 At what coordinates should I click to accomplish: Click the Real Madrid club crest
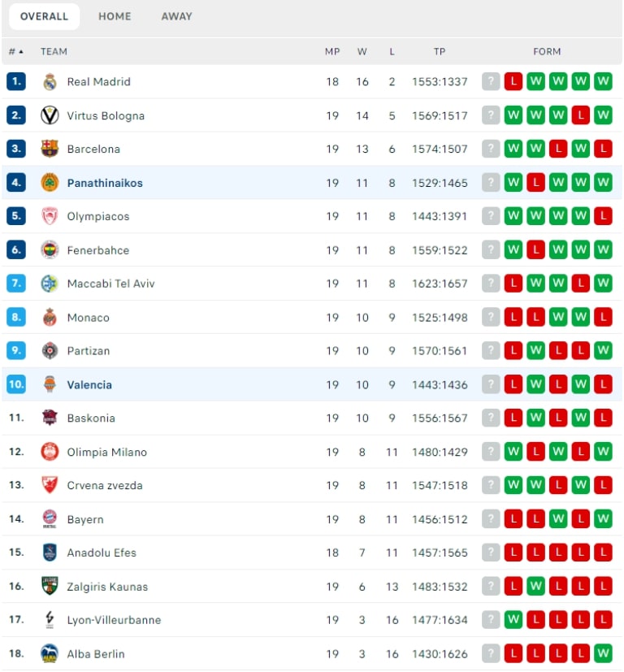point(50,81)
